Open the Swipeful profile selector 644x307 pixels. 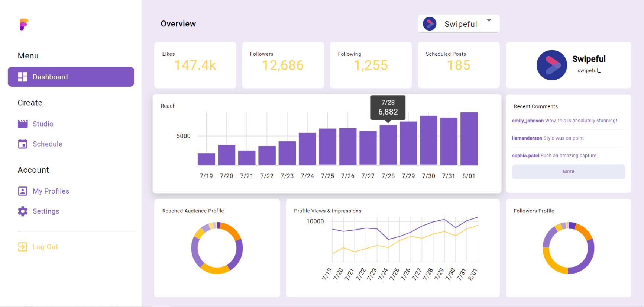coord(459,24)
